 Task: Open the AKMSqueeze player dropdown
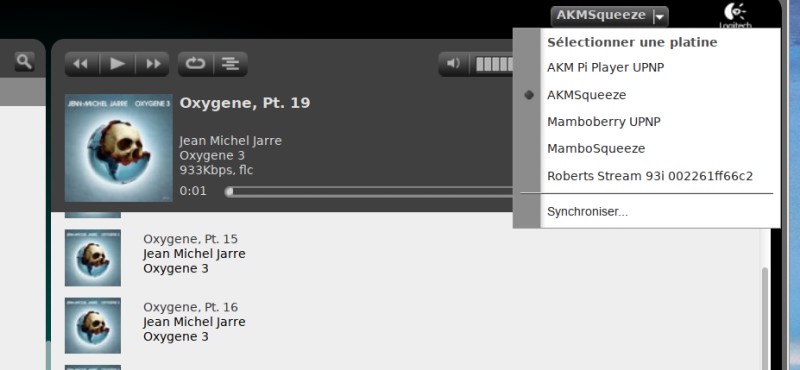click(x=609, y=16)
